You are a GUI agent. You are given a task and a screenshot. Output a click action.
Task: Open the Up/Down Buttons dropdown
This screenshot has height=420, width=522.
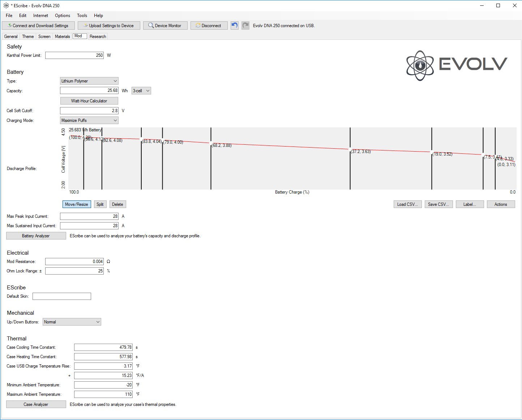(x=72, y=322)
